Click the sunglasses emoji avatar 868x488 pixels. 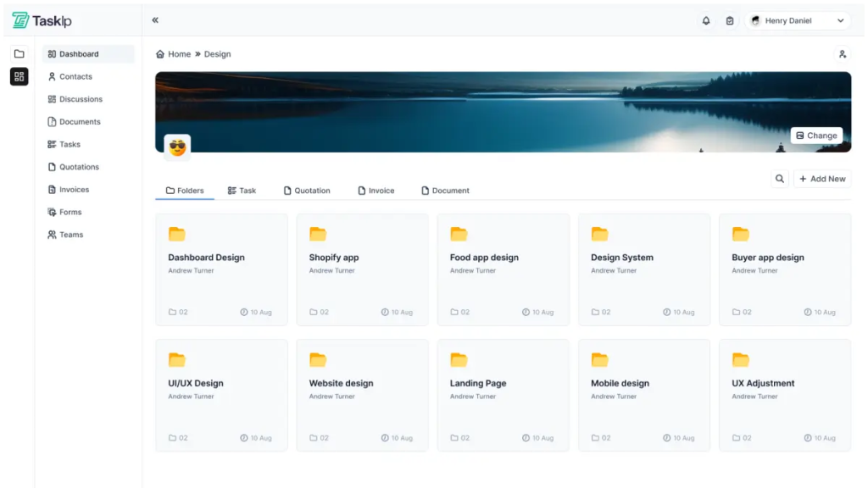click(177, 147)
